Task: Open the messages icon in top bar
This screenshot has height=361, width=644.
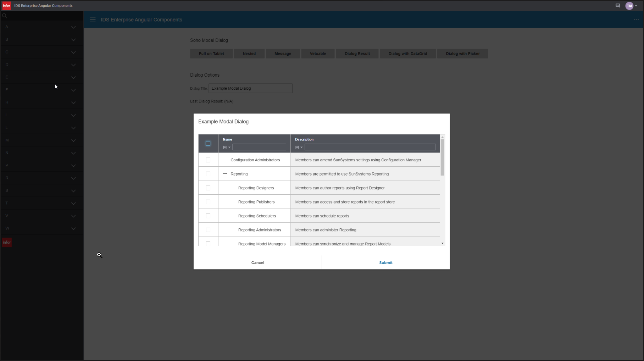Action: (x=618, y=6)
